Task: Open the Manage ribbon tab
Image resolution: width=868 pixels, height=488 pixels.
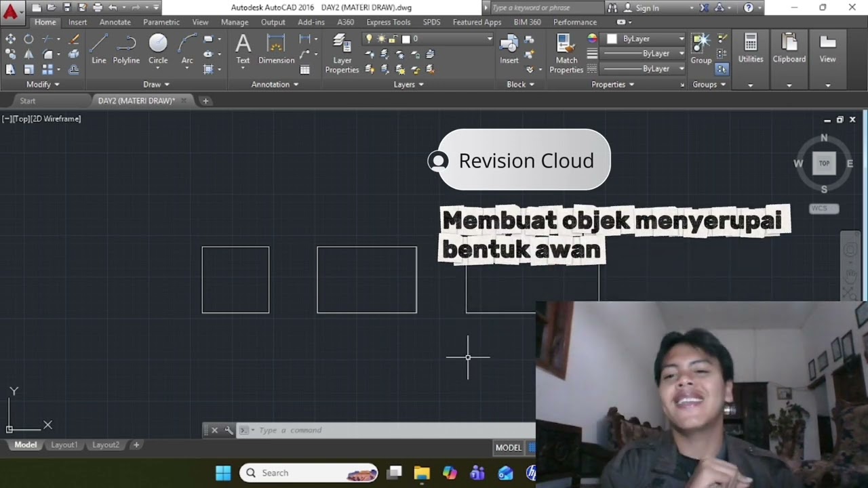Action: tap(235, 22)
